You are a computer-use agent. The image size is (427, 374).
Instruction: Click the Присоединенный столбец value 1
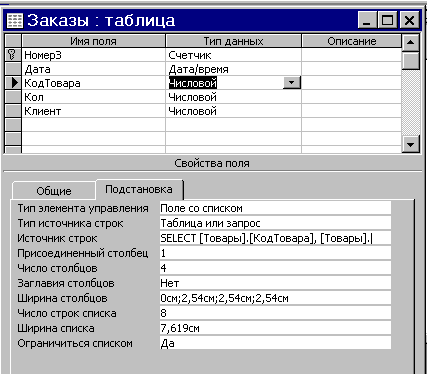pos(275,253)
